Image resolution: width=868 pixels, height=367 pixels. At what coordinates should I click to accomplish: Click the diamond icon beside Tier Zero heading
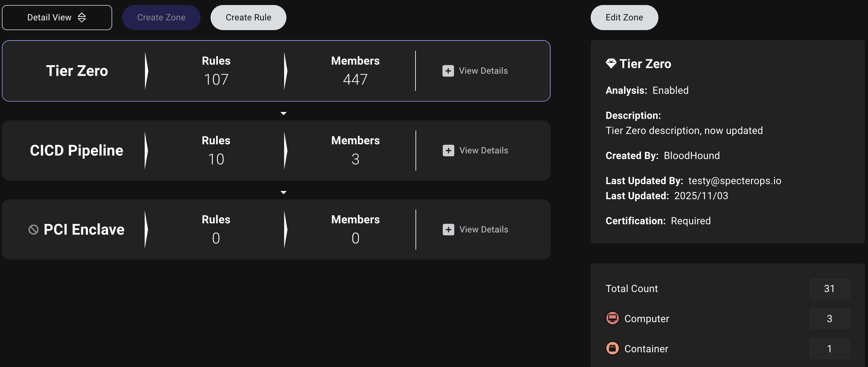(x=611, y=63)
